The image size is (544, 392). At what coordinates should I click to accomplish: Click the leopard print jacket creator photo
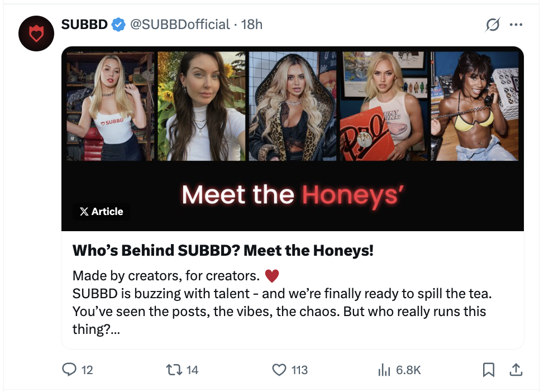tap(293, 106)
